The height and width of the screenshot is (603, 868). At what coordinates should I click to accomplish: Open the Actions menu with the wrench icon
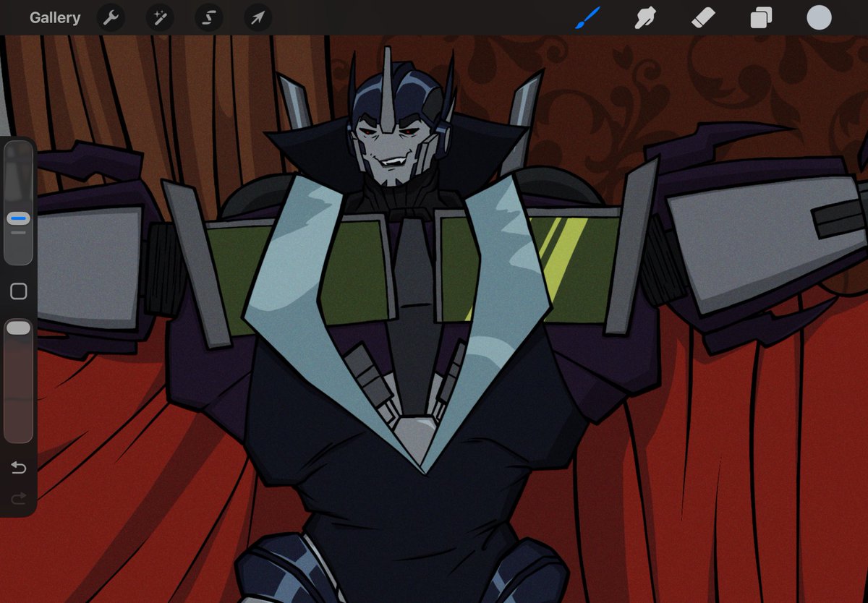[x=110, y=17]
